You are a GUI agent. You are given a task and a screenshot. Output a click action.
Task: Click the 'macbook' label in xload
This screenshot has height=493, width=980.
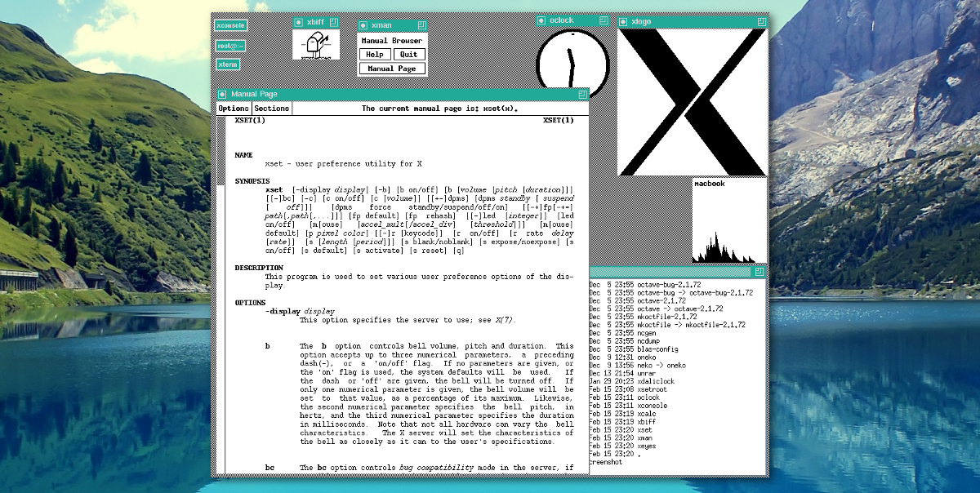pos(710,184)
